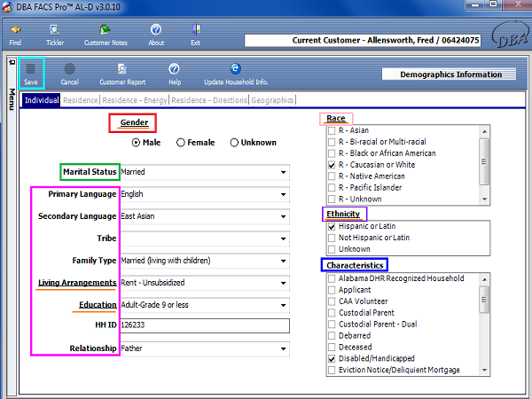Select the Female radio button

click(181, 143)
